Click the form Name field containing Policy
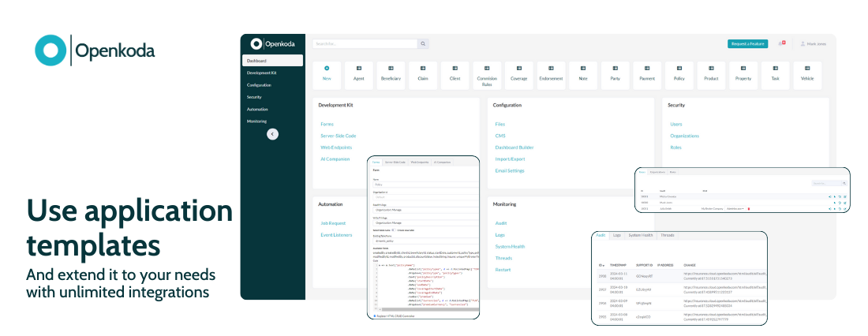Screen dimensions: 868x336 (x=425, y=185)
